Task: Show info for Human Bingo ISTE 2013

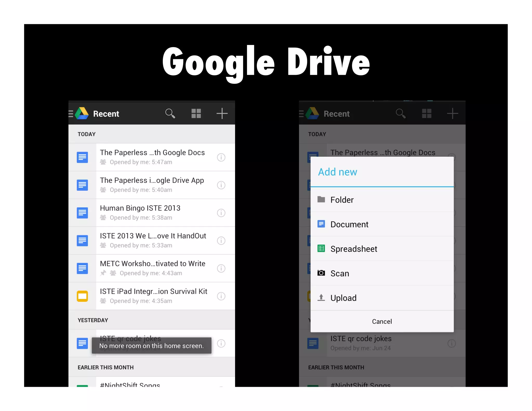Action: pyautogui.click(x=221, y=213)
